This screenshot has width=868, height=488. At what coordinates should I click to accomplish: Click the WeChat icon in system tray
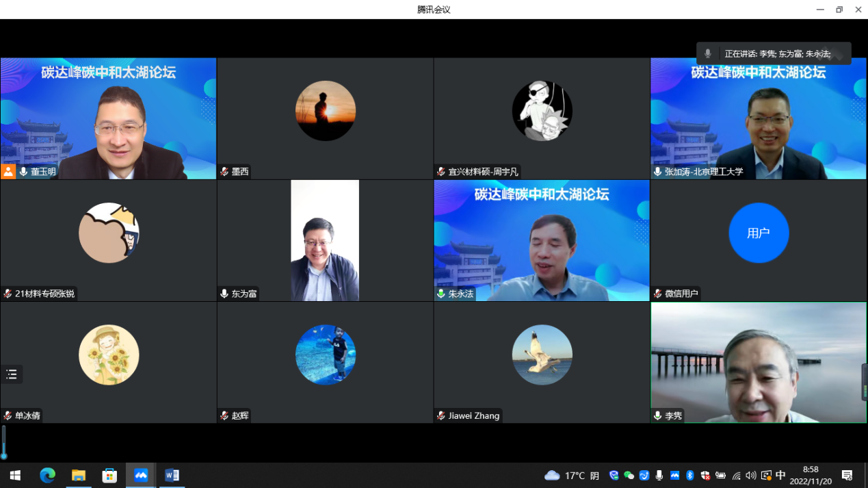coord(629,476)
